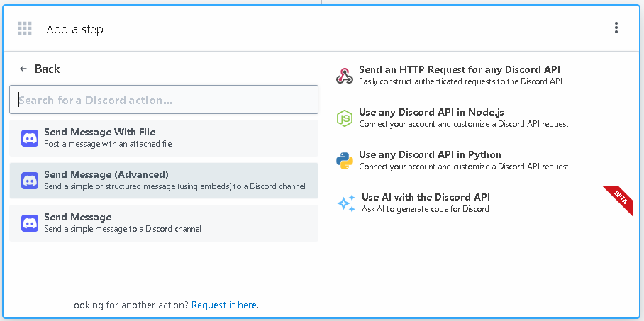
Task: Click the webhook HTTP request icon
Action: (x=344, y=76)
